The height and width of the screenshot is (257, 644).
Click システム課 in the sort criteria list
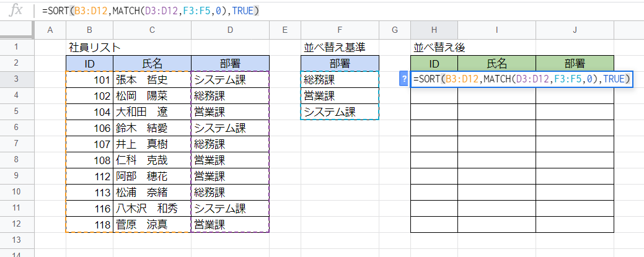(x=340, y=111)
